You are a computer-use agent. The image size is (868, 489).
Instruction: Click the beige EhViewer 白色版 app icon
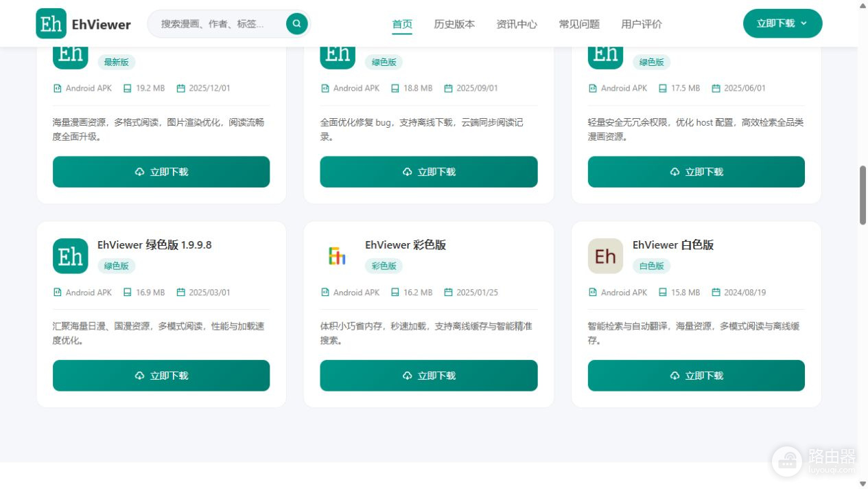pos(605,256)
